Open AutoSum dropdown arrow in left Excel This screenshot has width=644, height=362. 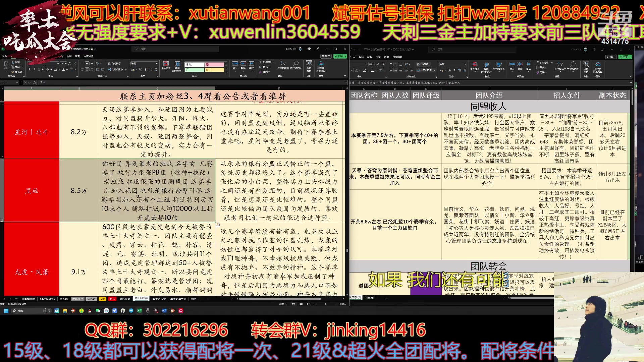coord(275,62)
